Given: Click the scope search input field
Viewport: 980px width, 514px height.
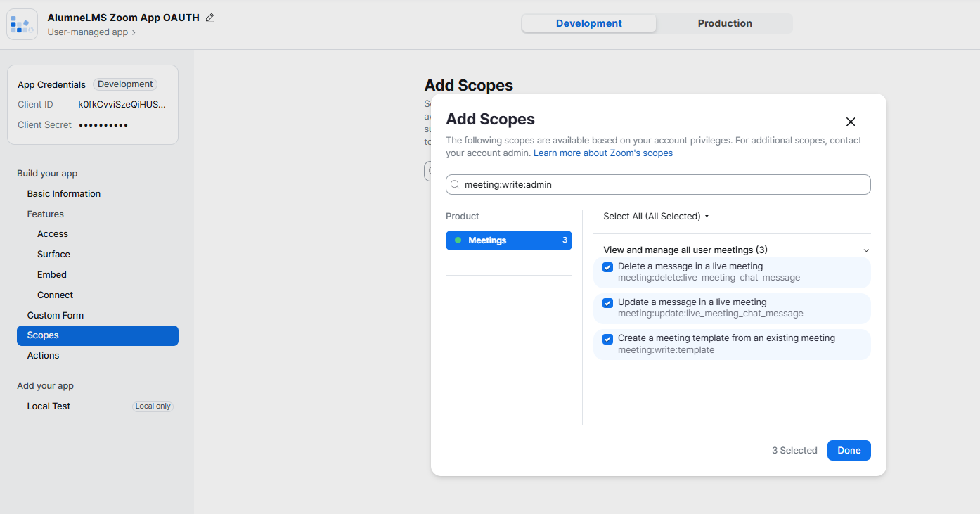Looking at the screenshot, I should tap(661, 185).
